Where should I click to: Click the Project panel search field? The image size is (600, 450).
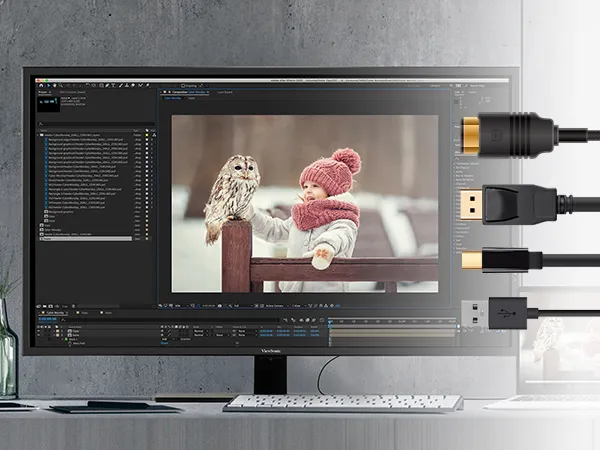[x=96, y=124]
